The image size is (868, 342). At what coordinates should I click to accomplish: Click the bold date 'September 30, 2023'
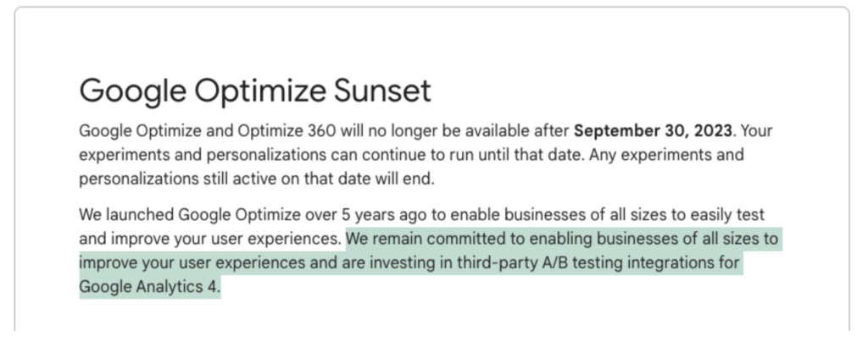pos(654,131)
